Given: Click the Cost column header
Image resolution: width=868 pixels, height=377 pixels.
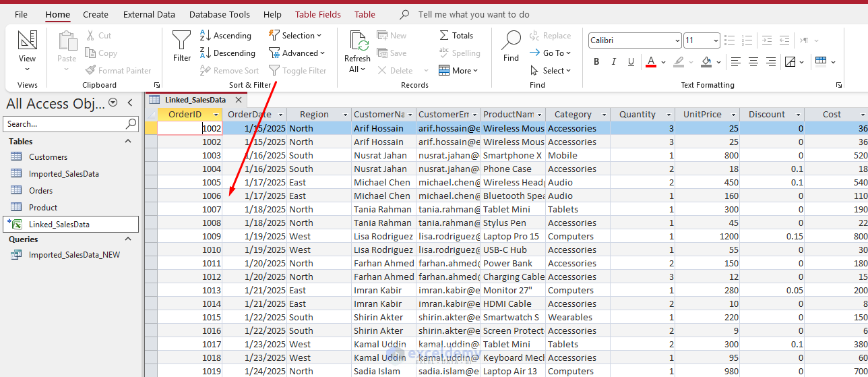Looking at the screenshot, I should 836,115.
